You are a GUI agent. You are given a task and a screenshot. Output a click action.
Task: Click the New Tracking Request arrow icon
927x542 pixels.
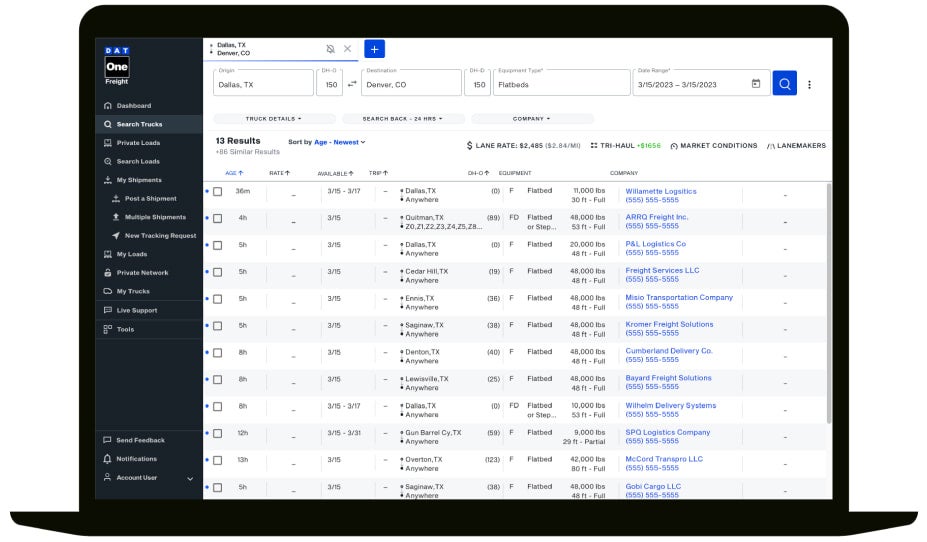(x=116, y=235)
